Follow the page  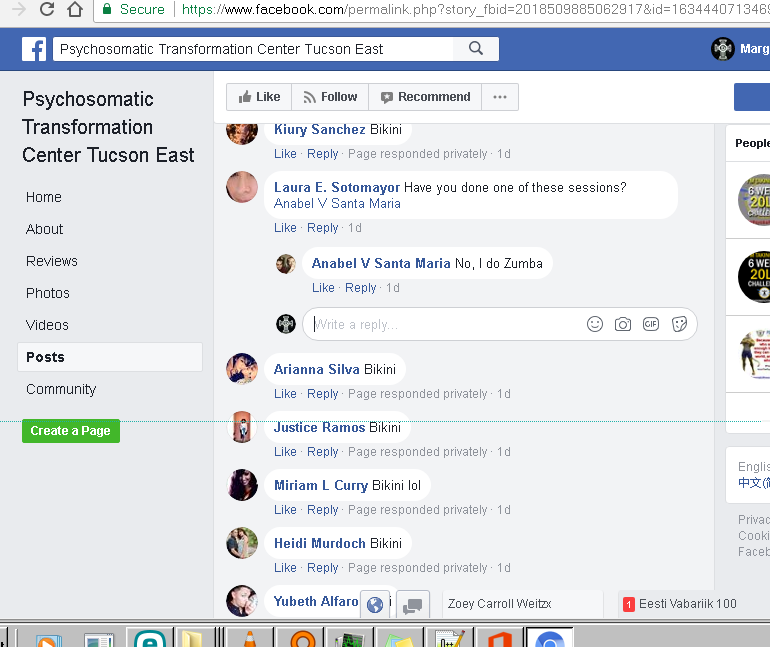[x=330, y=97]
